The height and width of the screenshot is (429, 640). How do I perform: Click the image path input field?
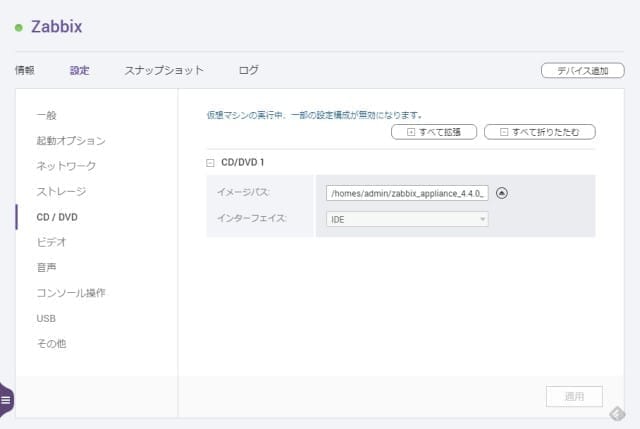407,193
